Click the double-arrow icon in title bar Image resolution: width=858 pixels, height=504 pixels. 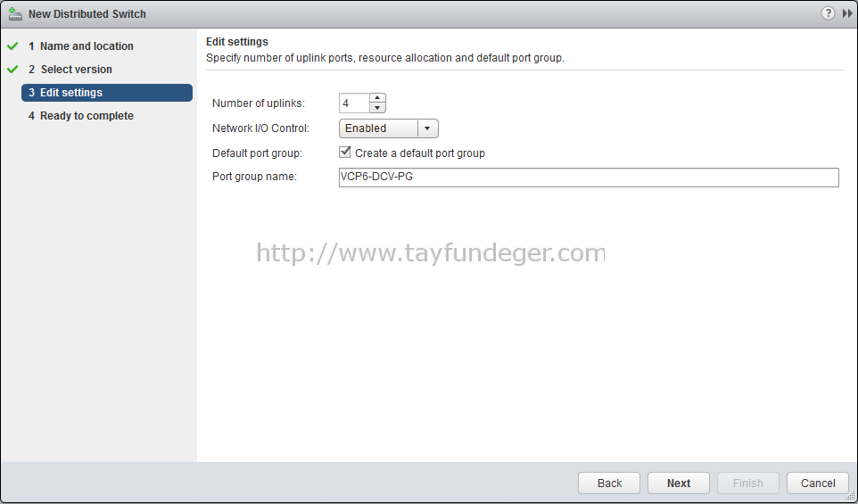pyautogui.click(x=847, y=13)
